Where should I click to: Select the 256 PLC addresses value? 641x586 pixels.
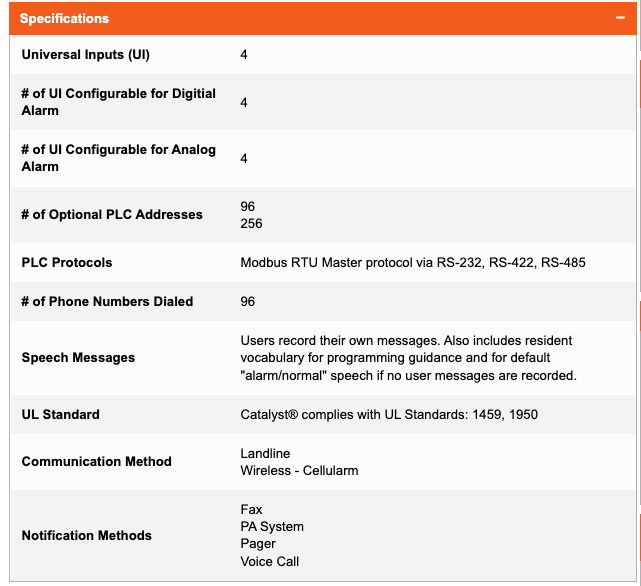tap(251, 223)
